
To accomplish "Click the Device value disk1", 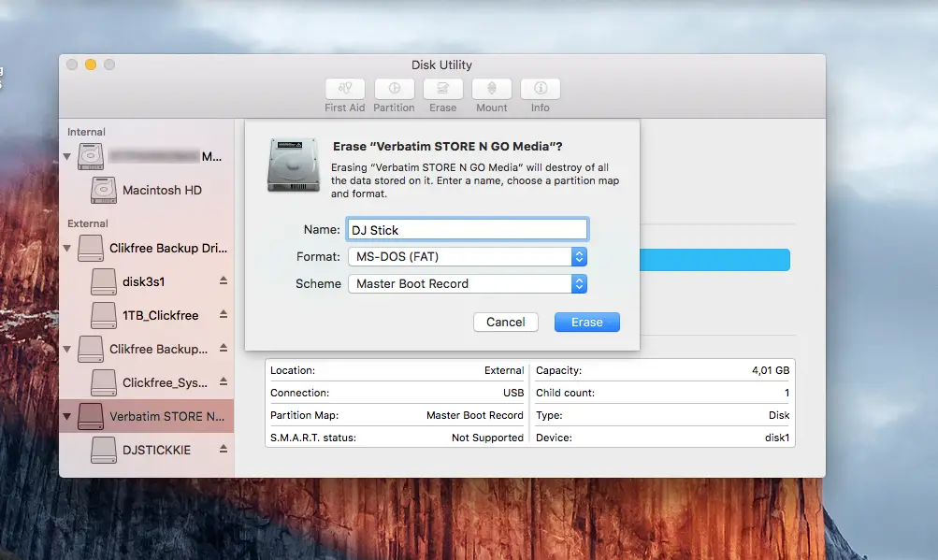I will point(777,438).
